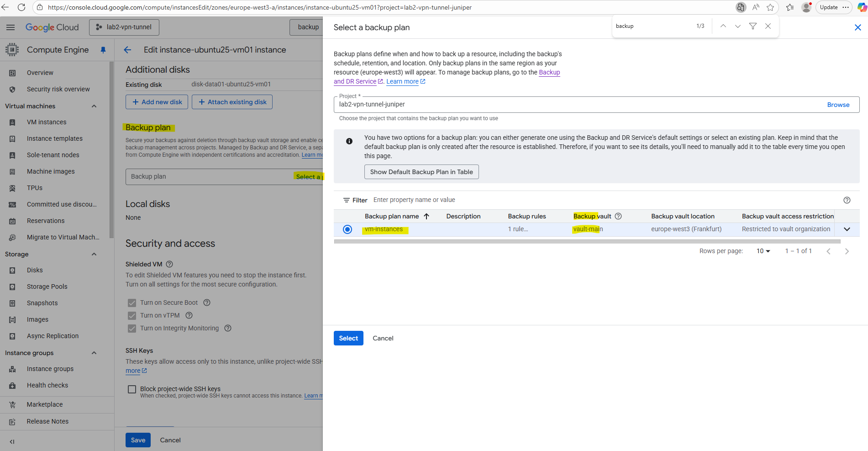Collapse the Virtual machines sidebar section
The width and height of the screenshot is (868, 451).
pyautogui.click(x=94, y=106)
